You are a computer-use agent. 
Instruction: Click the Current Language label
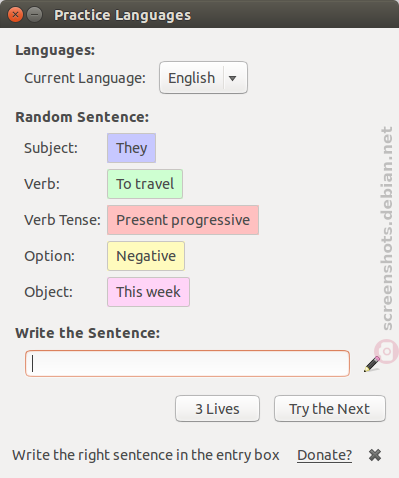85,78
